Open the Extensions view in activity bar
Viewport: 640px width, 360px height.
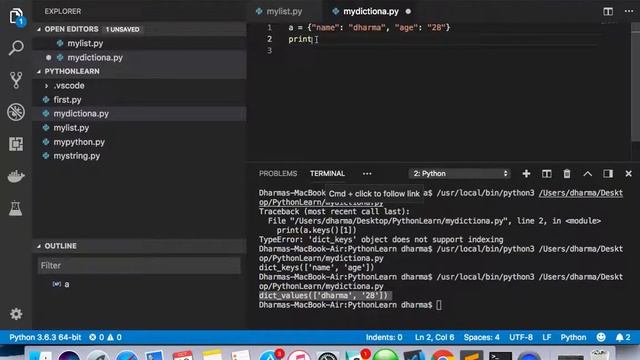(x=16, y=144)
